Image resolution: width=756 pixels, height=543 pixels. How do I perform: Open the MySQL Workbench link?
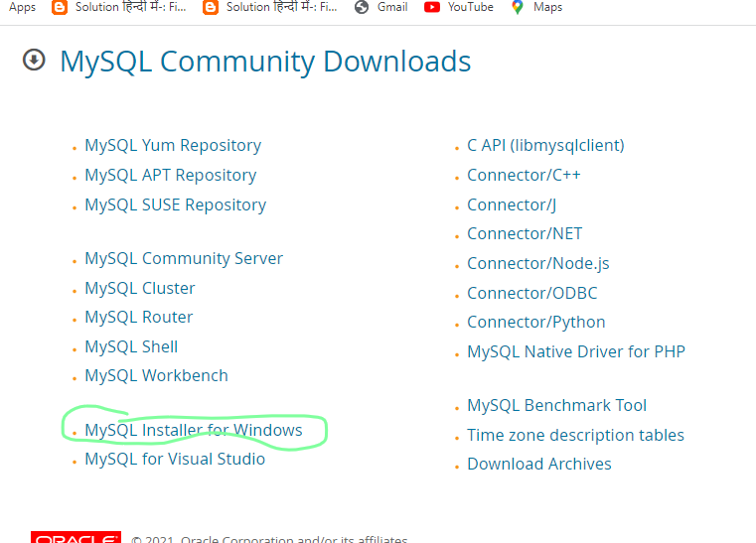(156, 376)
